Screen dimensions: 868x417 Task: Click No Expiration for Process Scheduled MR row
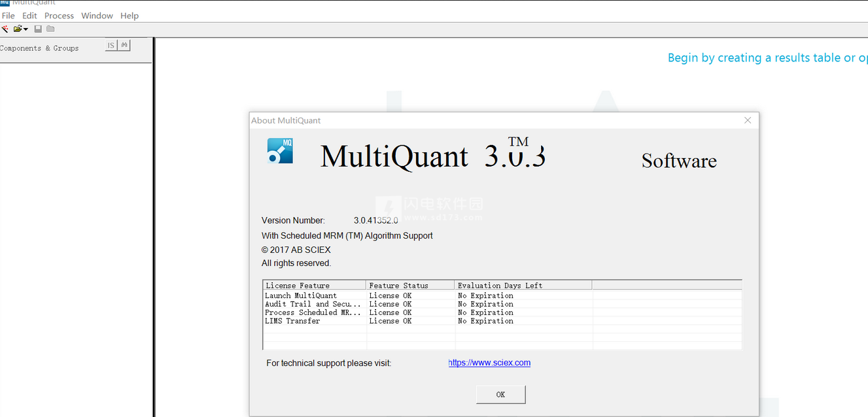click(x=485, y=312)
